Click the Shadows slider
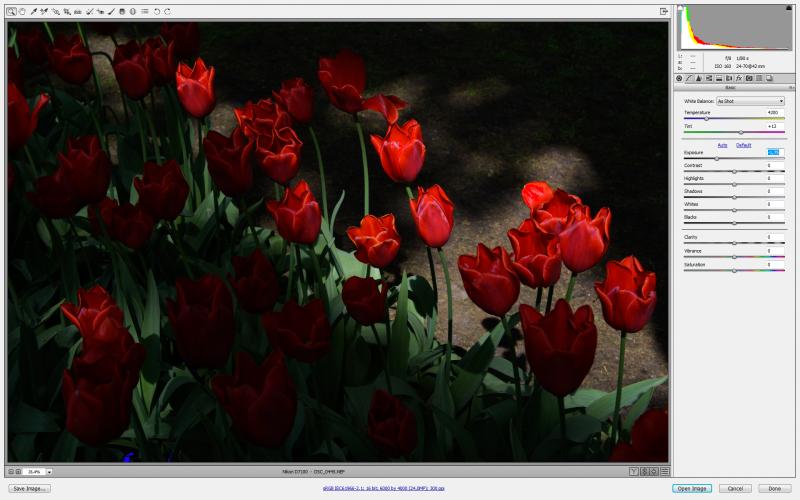Viewport: 800px width, 500px height. pos(734,197)
